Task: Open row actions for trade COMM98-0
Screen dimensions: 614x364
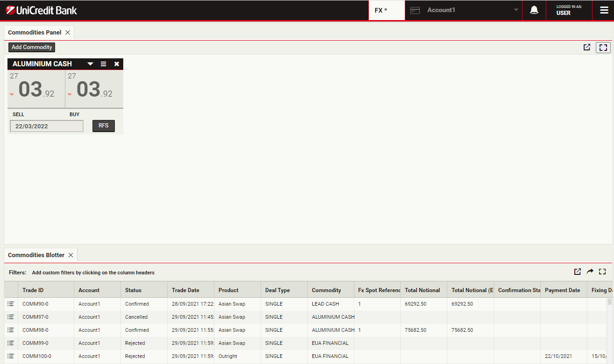Action: coord(11,330)
